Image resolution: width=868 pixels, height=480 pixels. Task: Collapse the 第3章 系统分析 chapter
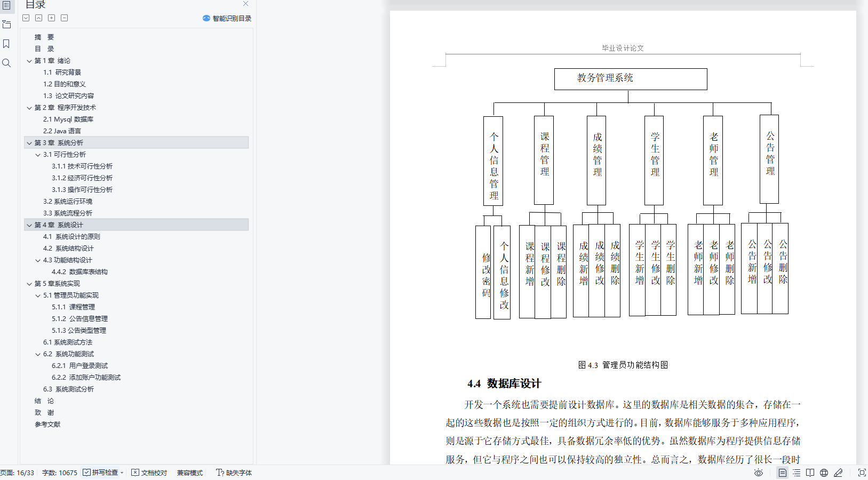pyautogui.click(x=29, y=143)
